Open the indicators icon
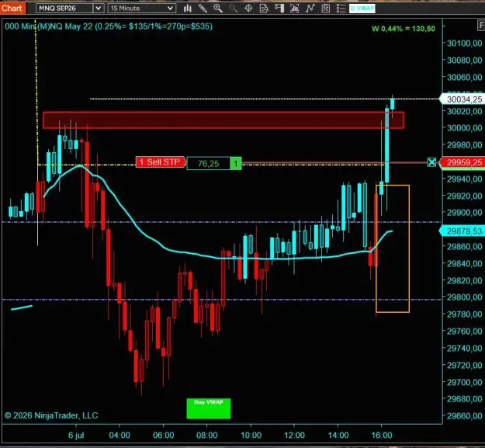Screen dimensions: 485x448 click(x=310, y=9)
